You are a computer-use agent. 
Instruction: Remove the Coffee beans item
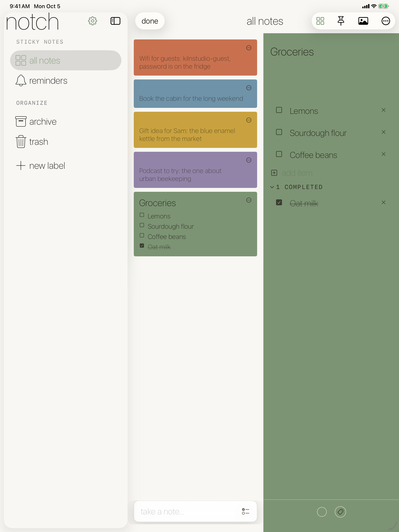tap(384, 154)
